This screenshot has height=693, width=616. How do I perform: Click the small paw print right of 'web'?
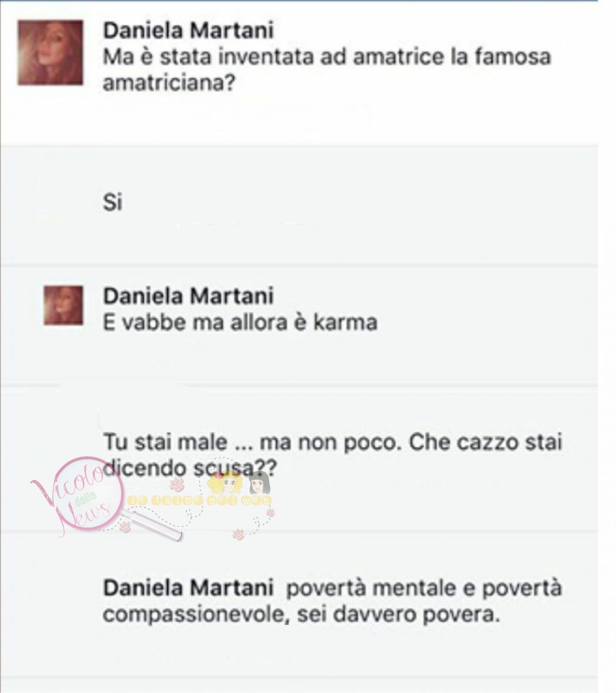pos(270,513)
